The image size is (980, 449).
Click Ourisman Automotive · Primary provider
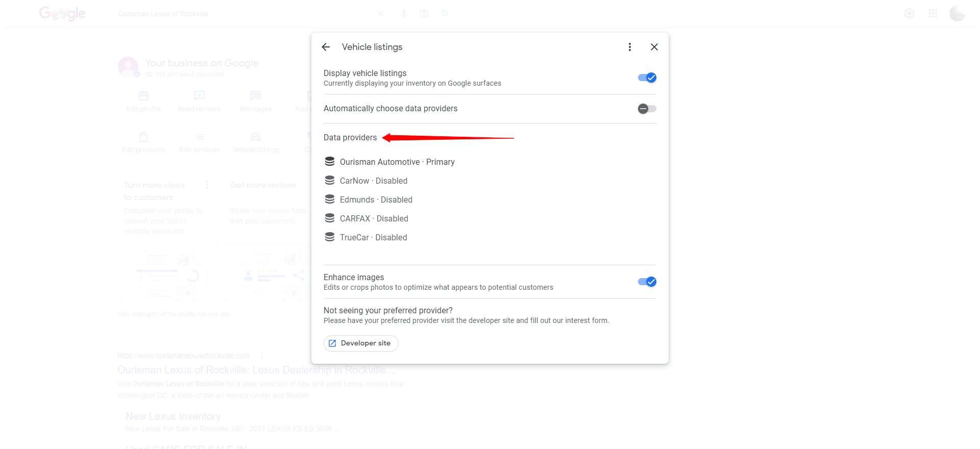click(397, 162)
